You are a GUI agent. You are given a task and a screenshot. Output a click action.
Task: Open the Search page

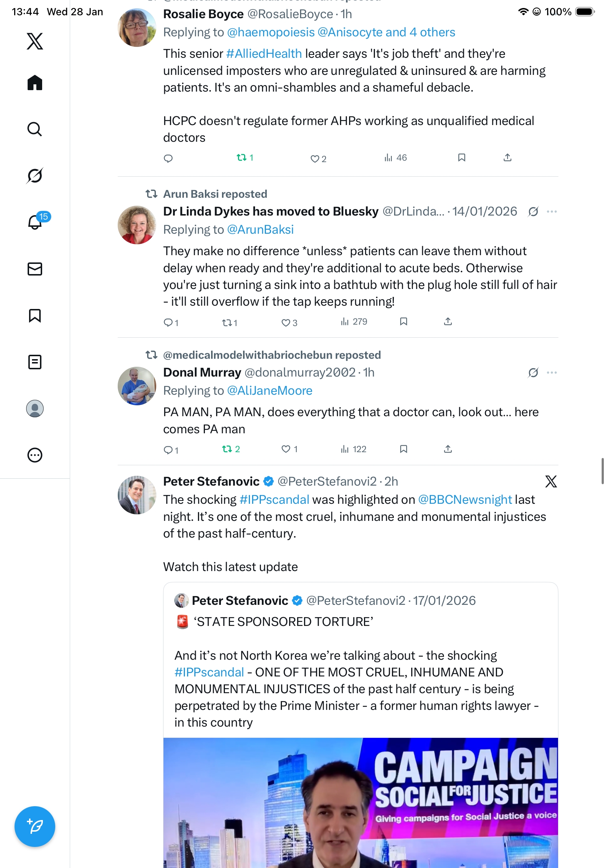coord(35,129)
